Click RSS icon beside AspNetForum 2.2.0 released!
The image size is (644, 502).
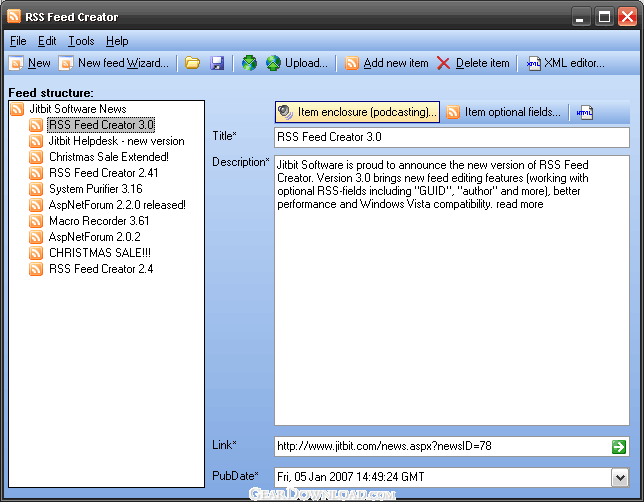[x=36, y=205]
